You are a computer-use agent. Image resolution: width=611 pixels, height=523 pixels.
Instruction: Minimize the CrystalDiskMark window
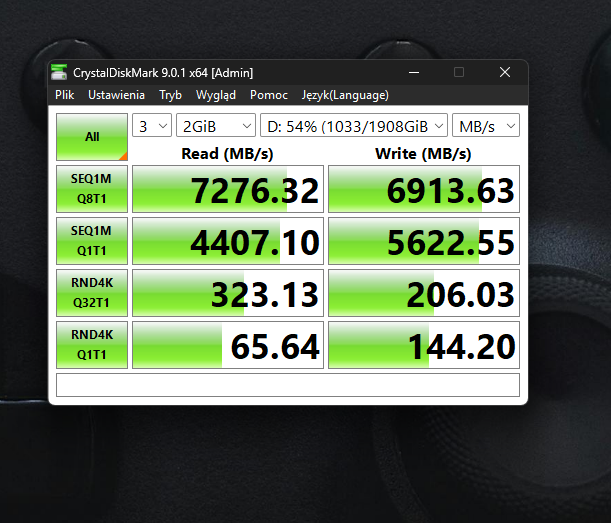414,72
